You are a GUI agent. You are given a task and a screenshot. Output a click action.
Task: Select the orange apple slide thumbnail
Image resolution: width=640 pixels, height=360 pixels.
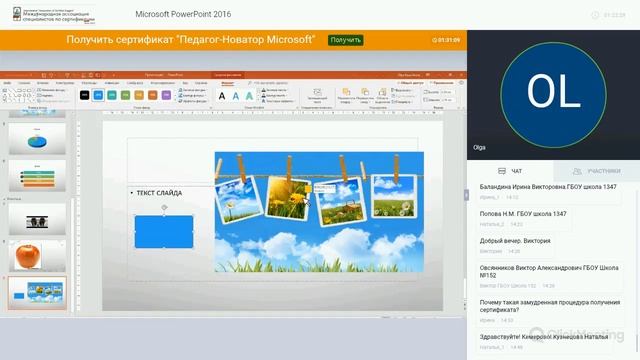click(x=37, y=256)
